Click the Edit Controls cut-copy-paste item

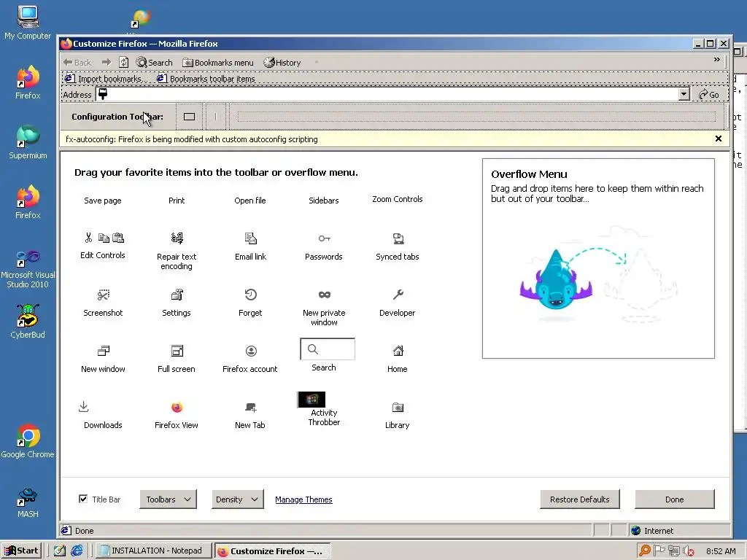tap(103, 246)
